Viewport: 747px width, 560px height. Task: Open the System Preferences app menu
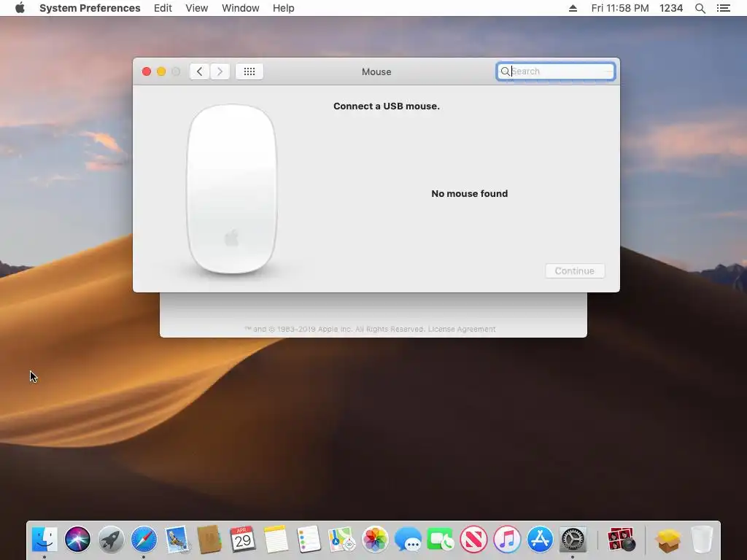click(x=90, y=8)
